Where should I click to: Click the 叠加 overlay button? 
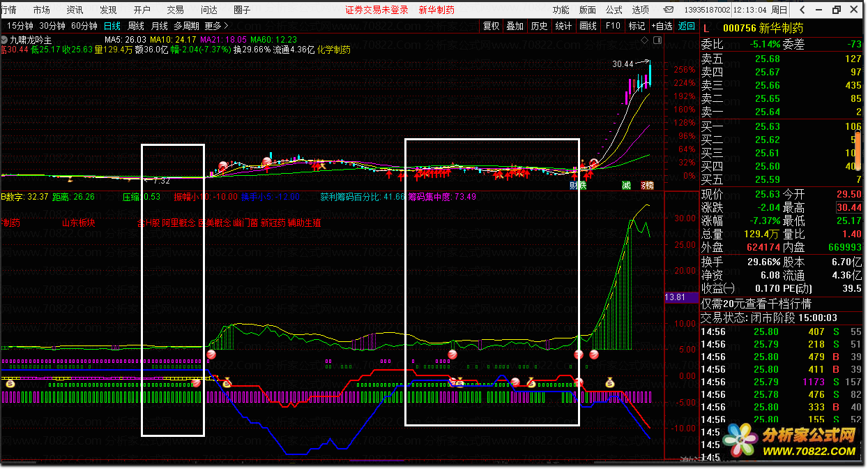[515, 26]
